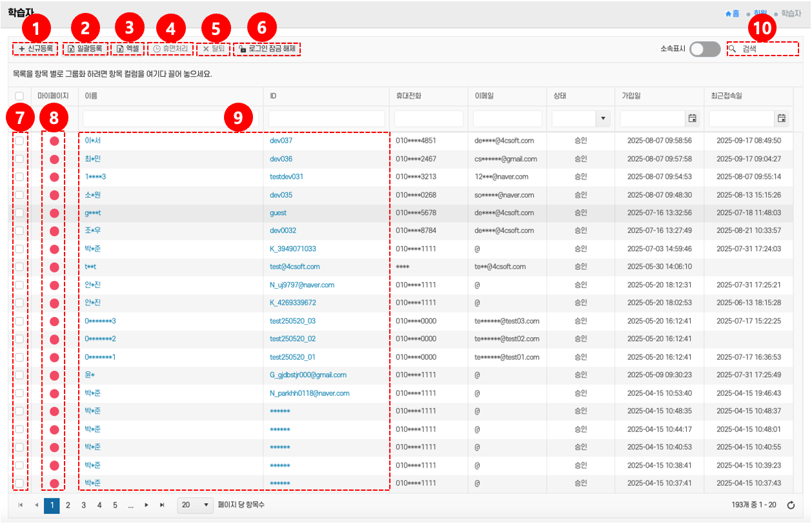Open the 상태 filter dropdown
The width and height of the screenshot is (812, 525).
pyautogui.click(x=604, y=118)
